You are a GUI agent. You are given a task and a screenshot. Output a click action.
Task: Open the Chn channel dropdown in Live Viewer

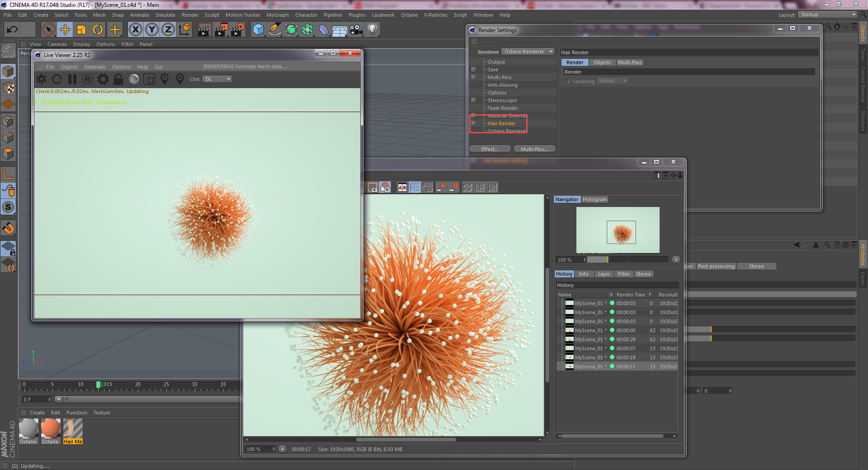(217, 80)
